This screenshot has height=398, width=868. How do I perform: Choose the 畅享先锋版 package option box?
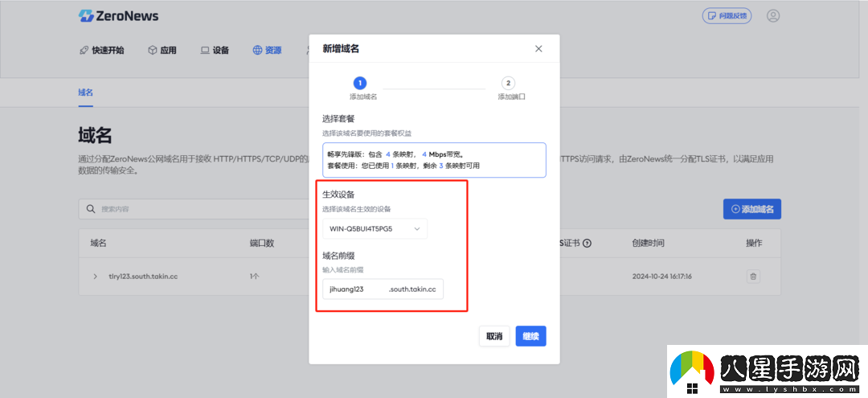(x=433, y=160)
